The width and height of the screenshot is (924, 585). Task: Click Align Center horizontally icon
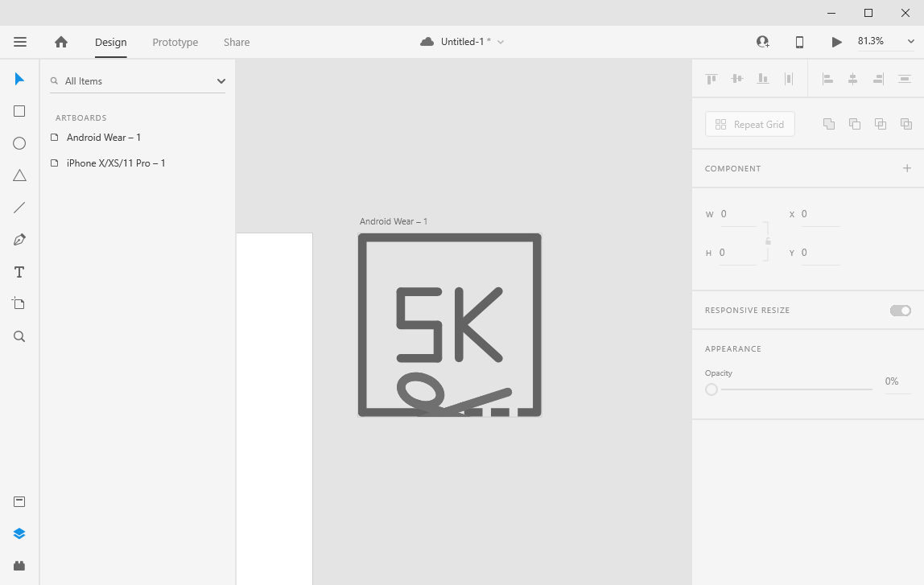click(852, 79)
